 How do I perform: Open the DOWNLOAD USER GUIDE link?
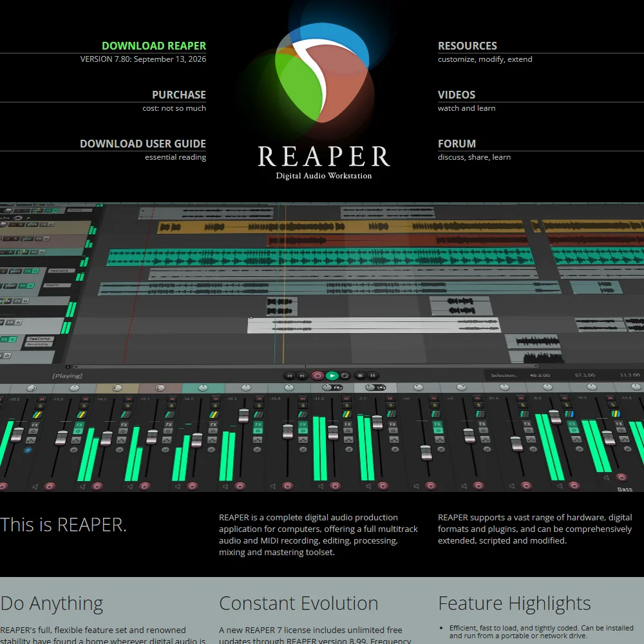click(142, 144)
